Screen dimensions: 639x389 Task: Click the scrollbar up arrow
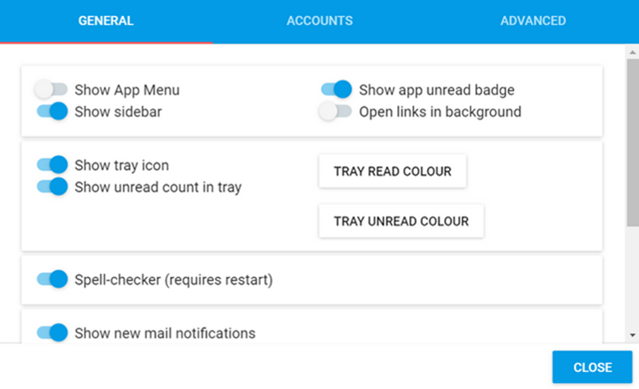(632, 52)
